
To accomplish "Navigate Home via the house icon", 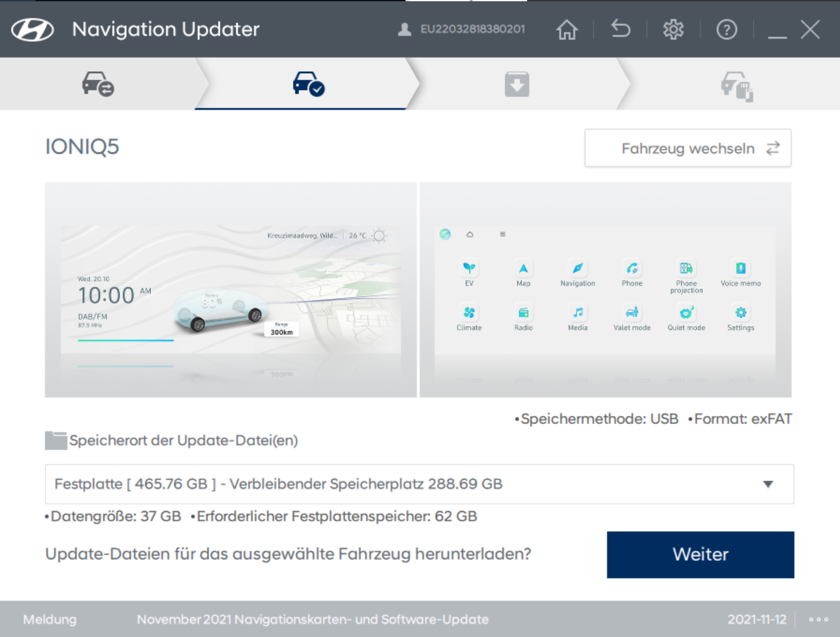I will pyautogui.click(x=566, y=29).
